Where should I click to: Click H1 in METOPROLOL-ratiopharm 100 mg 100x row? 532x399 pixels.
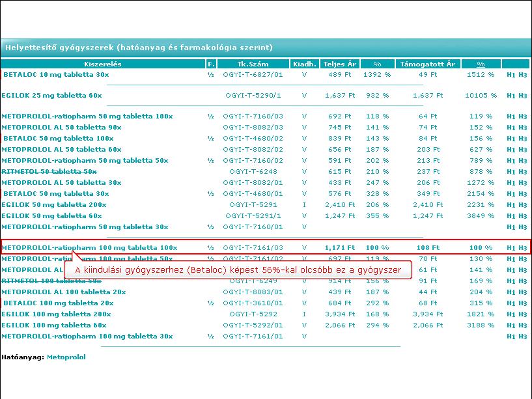pos(511,248)
